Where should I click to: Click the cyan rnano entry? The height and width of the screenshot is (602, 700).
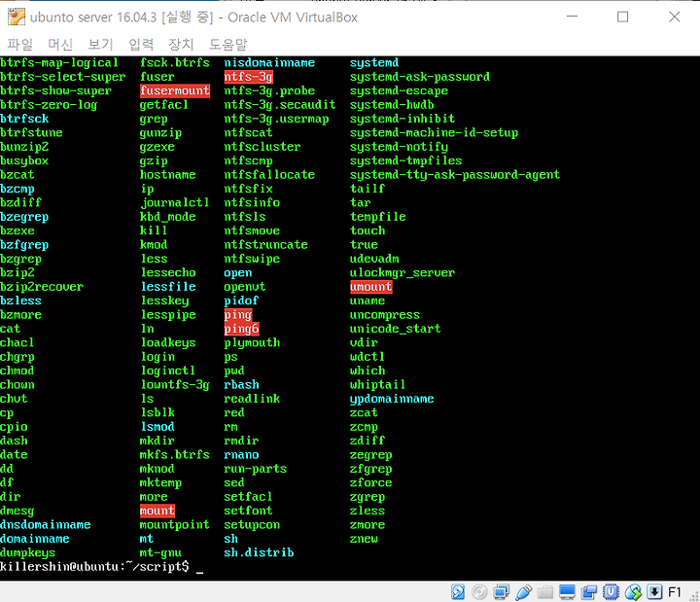pos(241,454)
